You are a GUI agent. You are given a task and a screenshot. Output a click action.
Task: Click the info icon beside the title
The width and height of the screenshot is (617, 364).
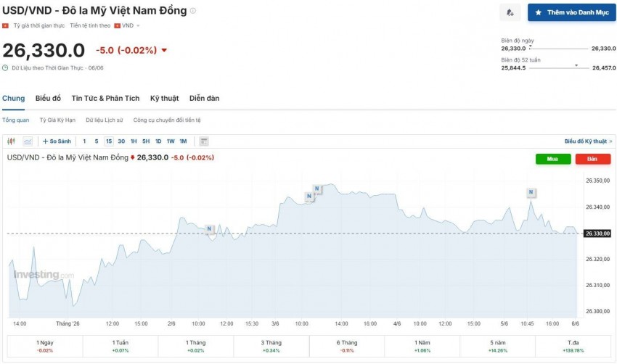[x=193, y=11]
